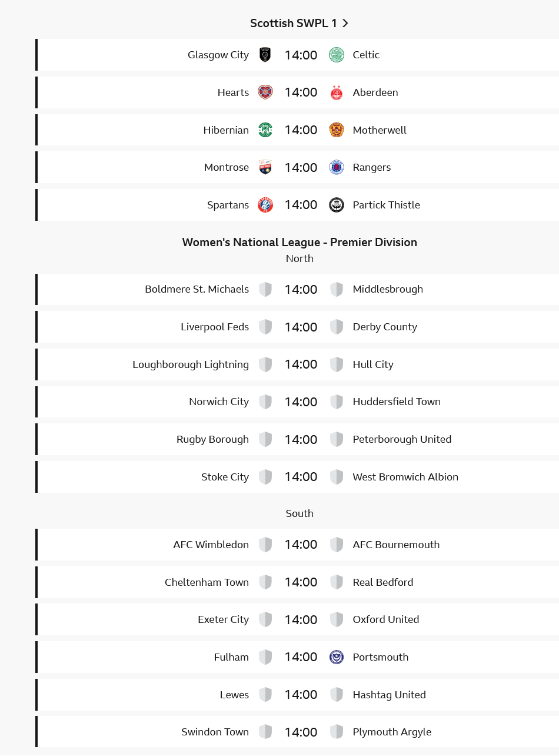Open Glasgow City vs Celtic 14:00 fixture
Image resolution: width=559 pixels, height=756 pixels.
pos(297,55)
